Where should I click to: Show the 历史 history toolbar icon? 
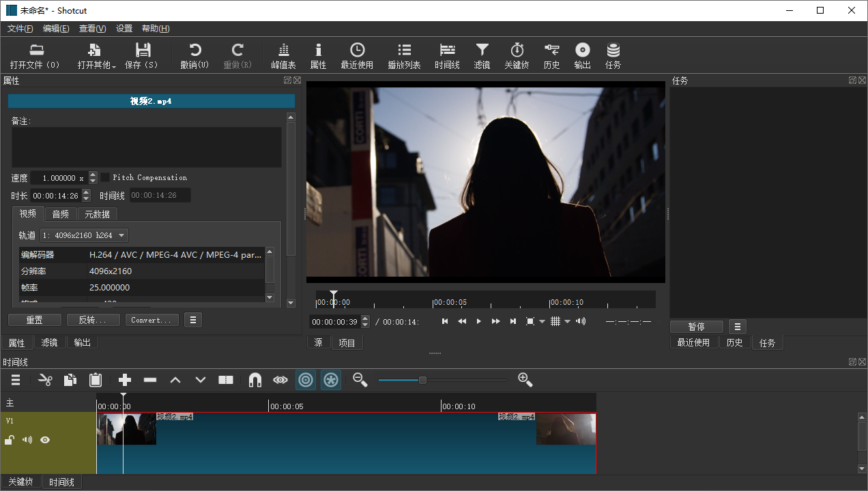pos(551,56)
